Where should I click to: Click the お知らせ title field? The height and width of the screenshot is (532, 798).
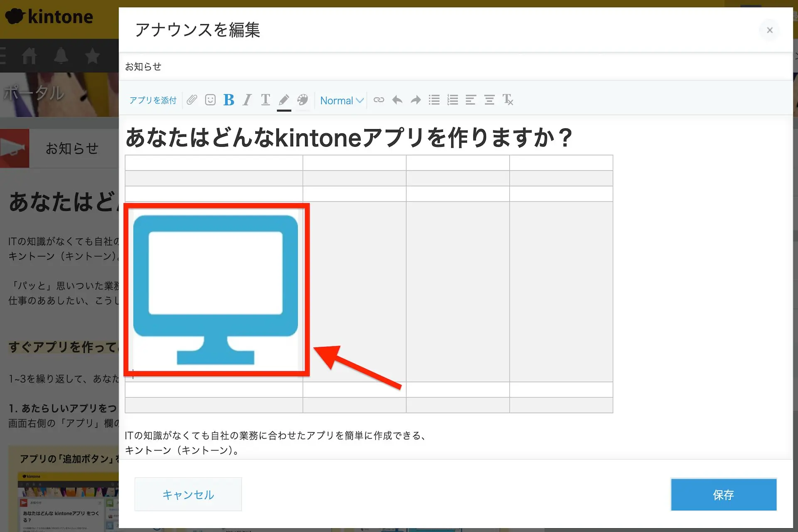(x=456, y=66)
